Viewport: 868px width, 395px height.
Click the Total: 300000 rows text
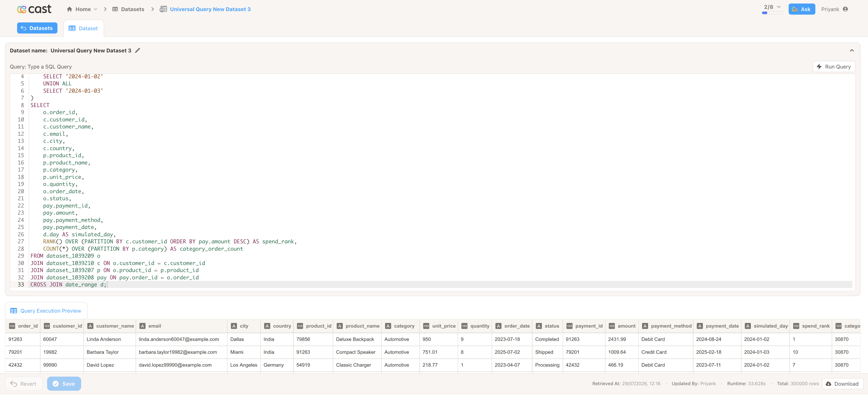tap(797, 384)
